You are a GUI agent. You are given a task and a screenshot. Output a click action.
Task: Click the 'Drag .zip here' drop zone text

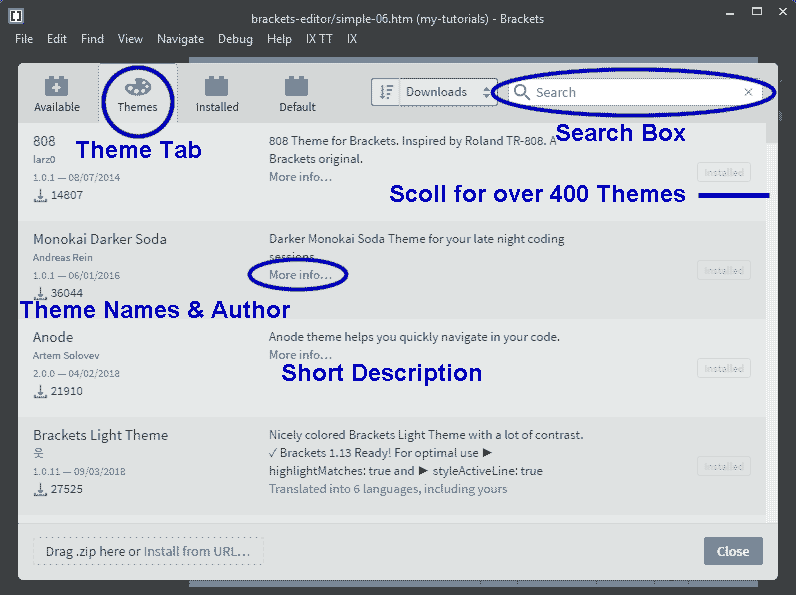click(93, 551)
